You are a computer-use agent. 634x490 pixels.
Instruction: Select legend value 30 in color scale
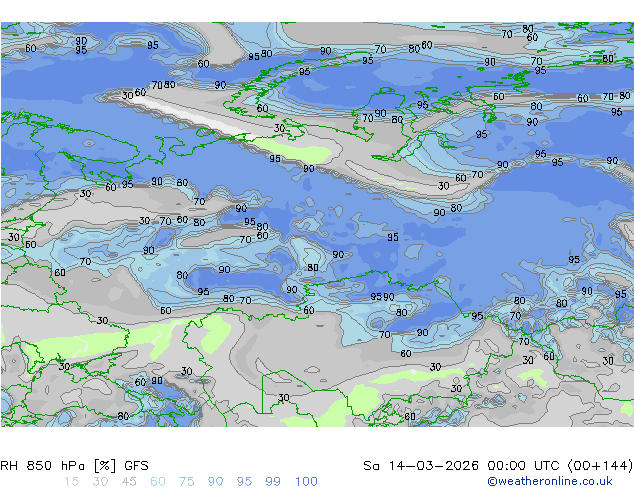coord(100,482)
